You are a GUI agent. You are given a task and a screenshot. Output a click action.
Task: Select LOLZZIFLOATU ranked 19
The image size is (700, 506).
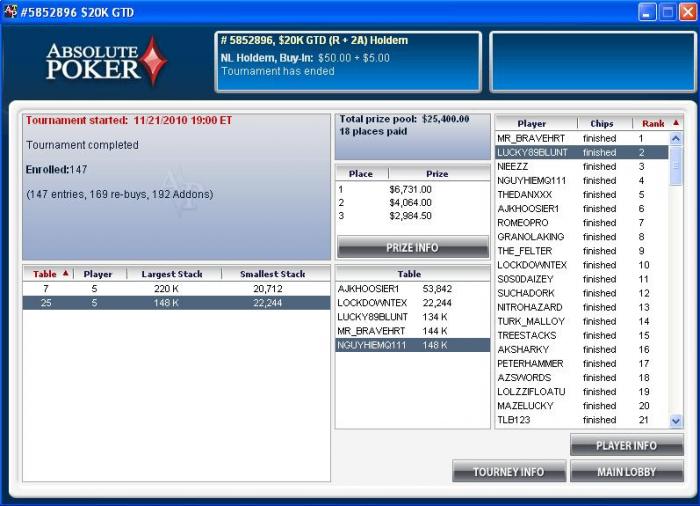pos(582,392)
